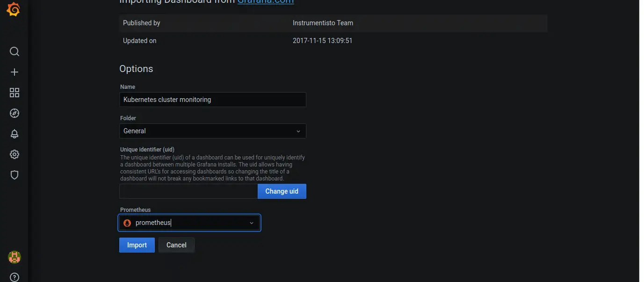Click the Name field containing Kubernetes cluster monitoring
This screenshot has width=644, height=282.
point(212,100)
